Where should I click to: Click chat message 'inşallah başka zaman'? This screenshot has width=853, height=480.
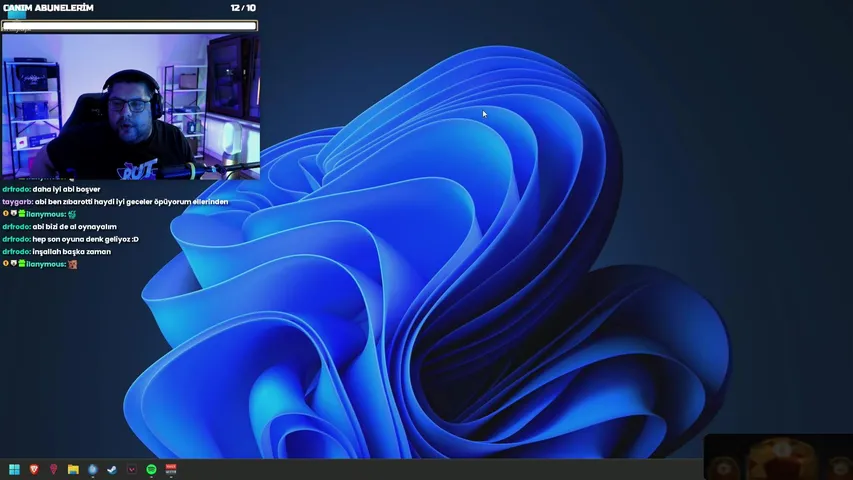click(x=72, y=252)
